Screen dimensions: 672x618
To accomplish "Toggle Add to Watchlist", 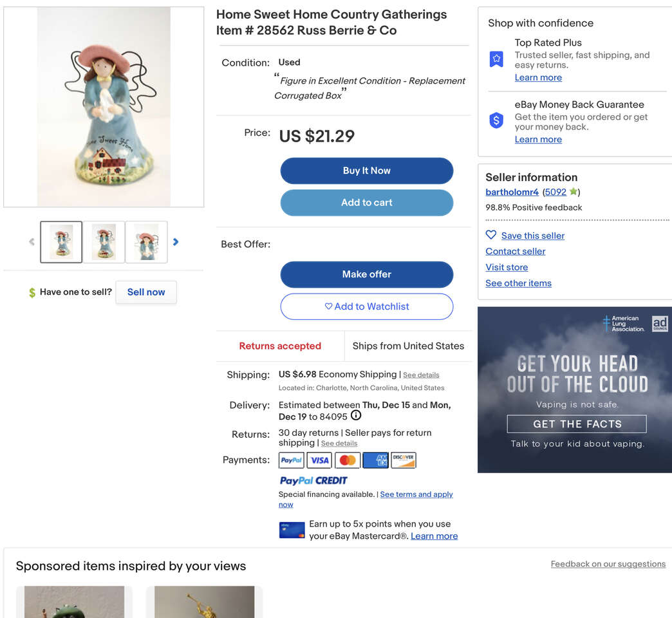I will 366,306.
